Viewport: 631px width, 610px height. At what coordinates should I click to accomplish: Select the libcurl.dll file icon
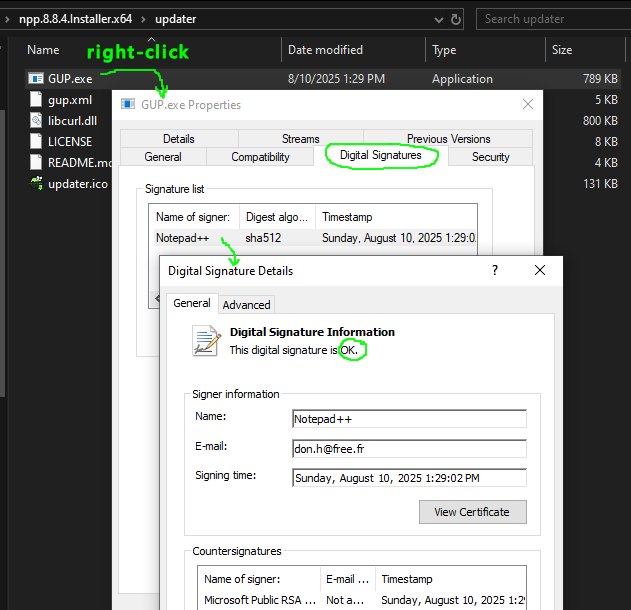[x=36, y=121]
